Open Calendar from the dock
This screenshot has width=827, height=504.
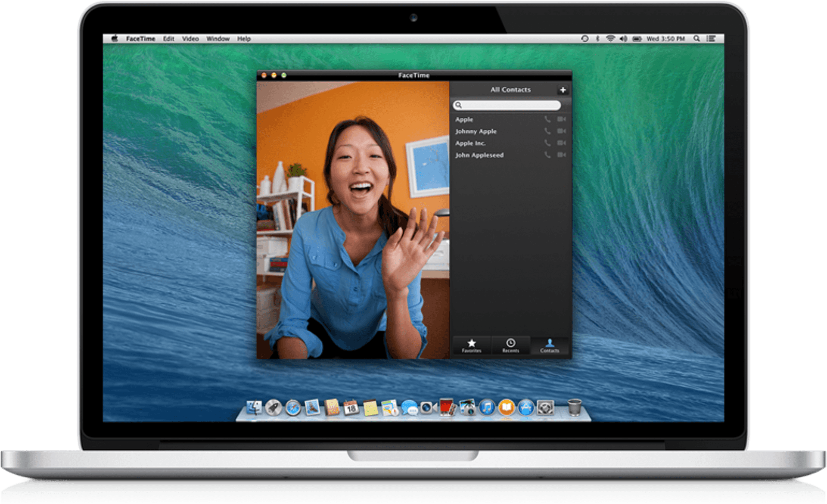[x=351, y=407]
